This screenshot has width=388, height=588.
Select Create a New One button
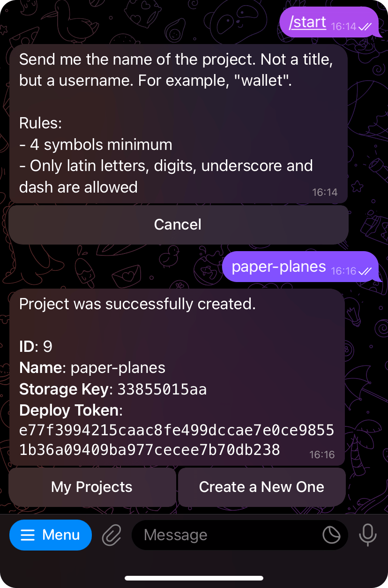point(261,487)
